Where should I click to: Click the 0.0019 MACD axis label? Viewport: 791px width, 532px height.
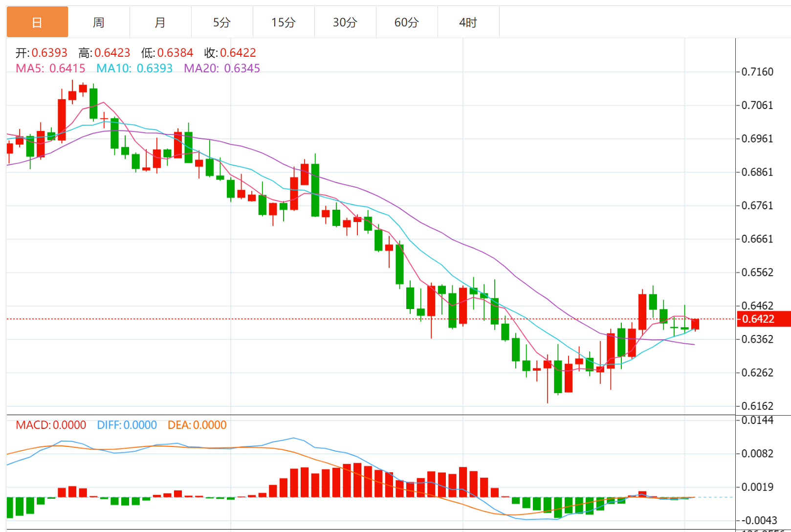[757, 487]
